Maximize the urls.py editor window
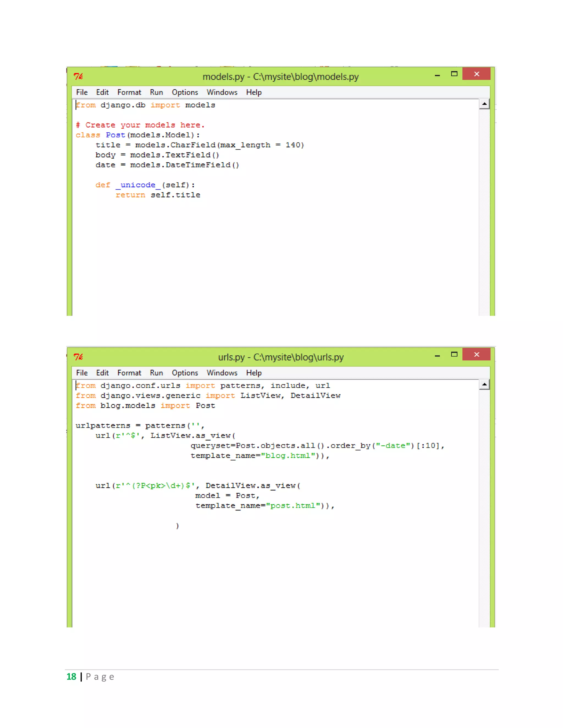The image size is (563, 728). click(x=454, y=354)
